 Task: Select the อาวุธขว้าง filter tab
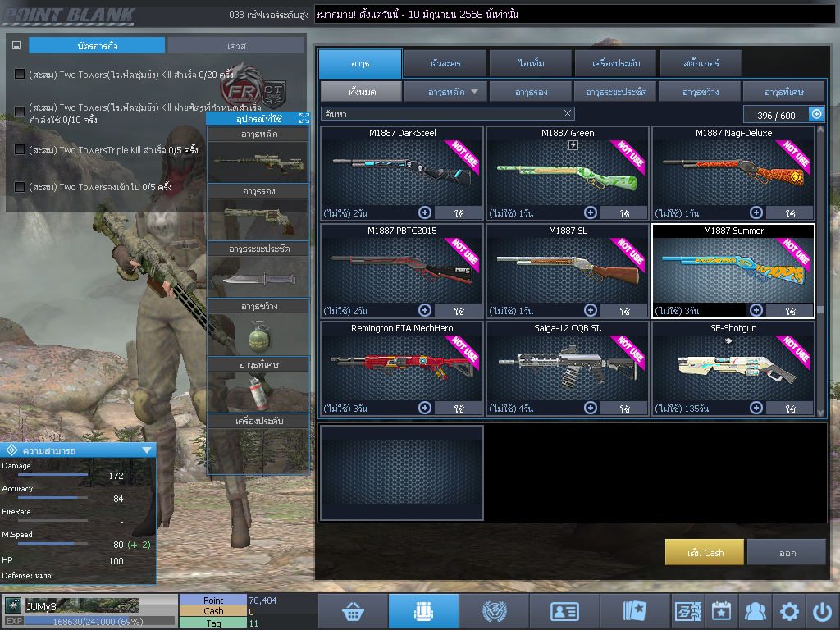701,92
